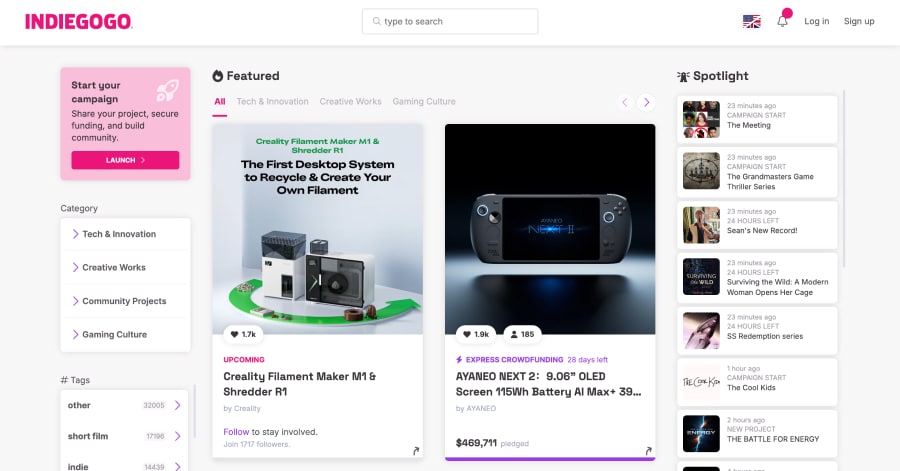Click the 'UPCOMING' status label
The image size is (900, 471).
(244, 360)
